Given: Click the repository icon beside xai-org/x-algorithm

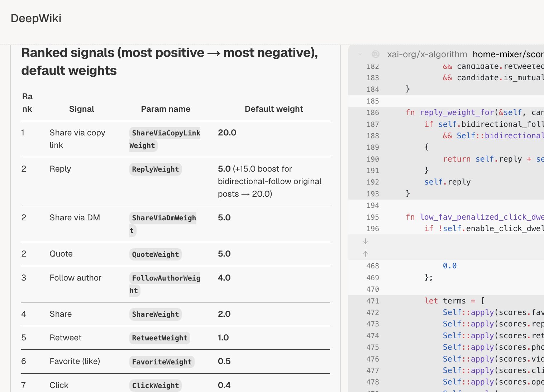Looking at the screenshot, I should click(x=375, y=54).
